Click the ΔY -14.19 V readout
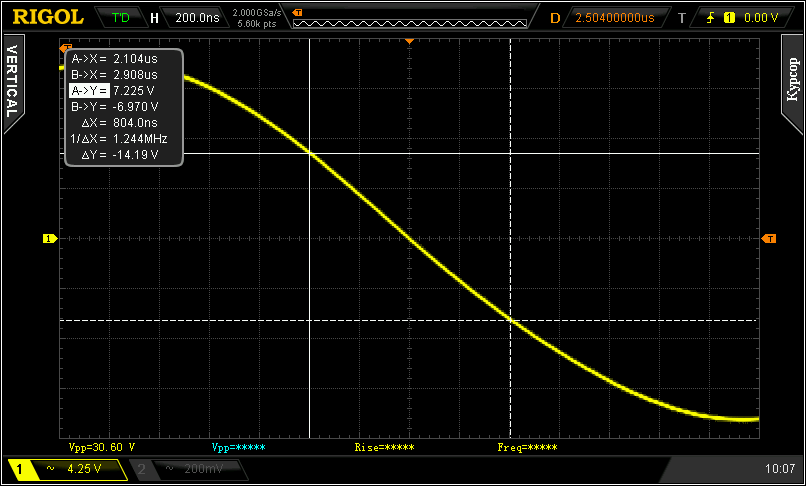Image resolution: width=806 pixels, height=486 pixels. [x=119, y=154]
